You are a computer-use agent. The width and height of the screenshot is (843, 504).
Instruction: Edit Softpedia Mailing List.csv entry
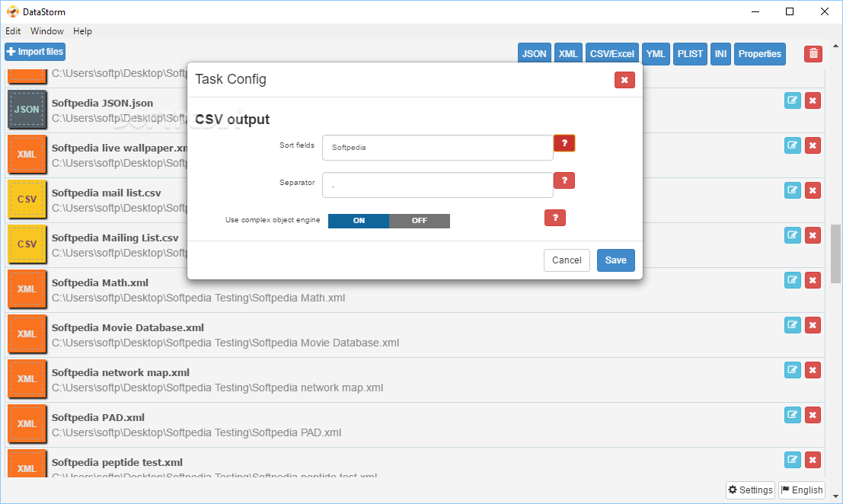[x=793, y=235]
